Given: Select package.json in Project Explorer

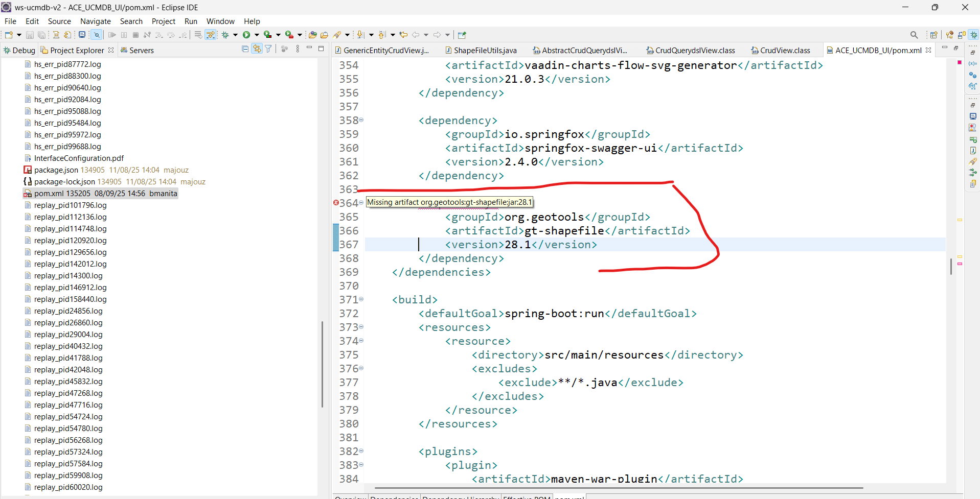Looking at the screenshot, I should tap(56, 170).
